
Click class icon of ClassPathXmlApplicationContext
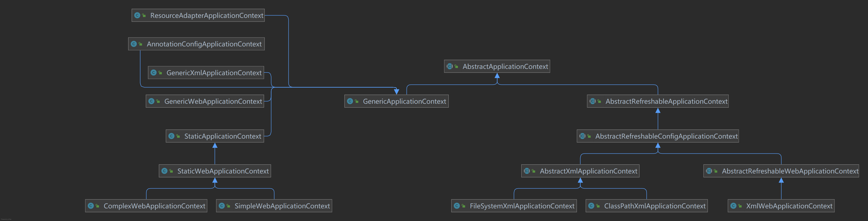(591, 206)
